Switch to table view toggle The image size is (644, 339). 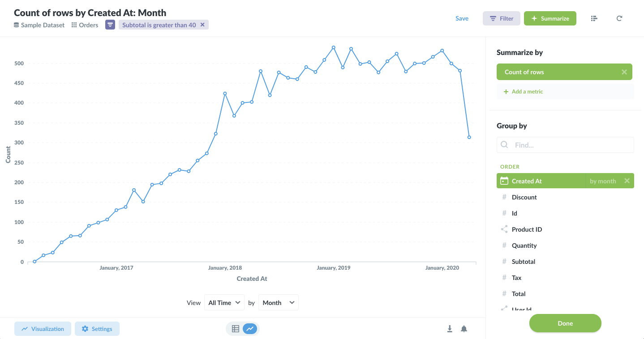(236, 329)
